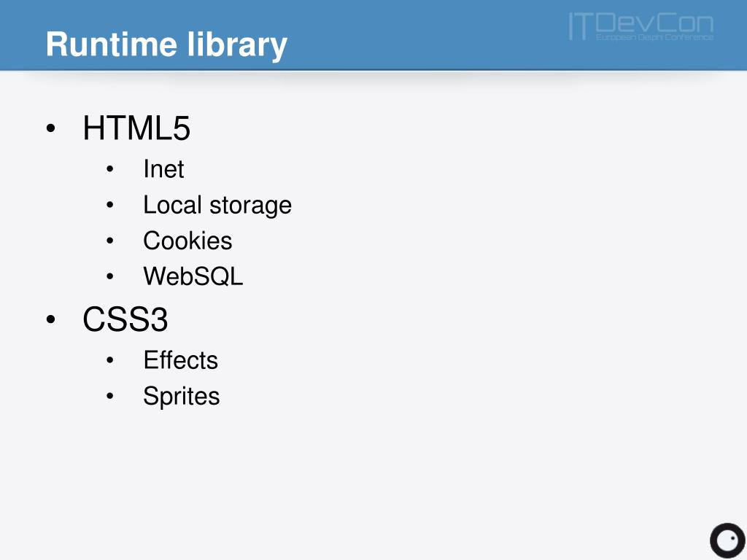Select the 'WebSQL' list item
This screenshot has width=747, height=560.
click(193, 276)
